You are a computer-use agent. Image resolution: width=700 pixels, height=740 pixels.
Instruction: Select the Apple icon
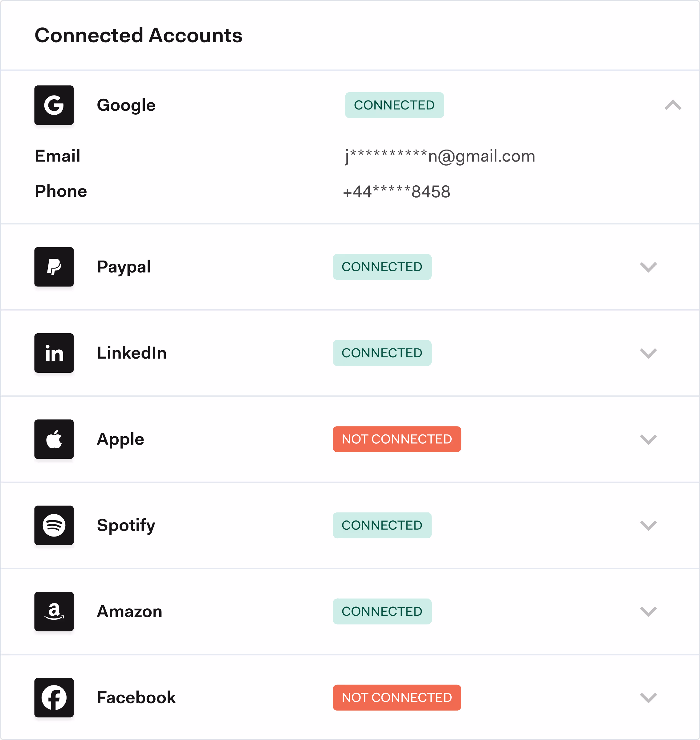pos(54,439)
